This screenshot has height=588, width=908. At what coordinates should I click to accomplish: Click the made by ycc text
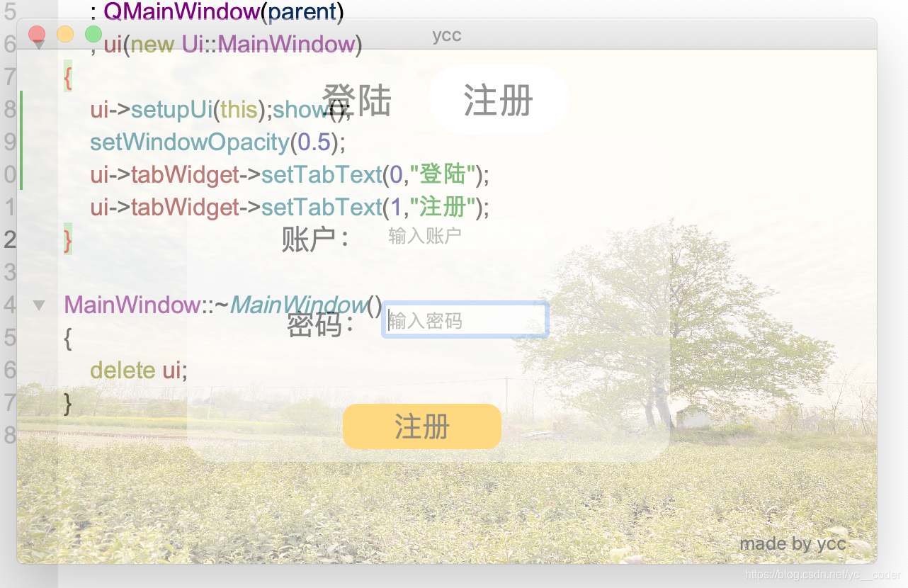[793, 543]
